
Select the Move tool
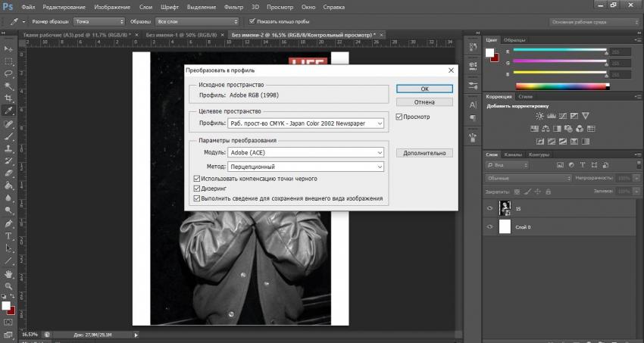click(9, 47)
